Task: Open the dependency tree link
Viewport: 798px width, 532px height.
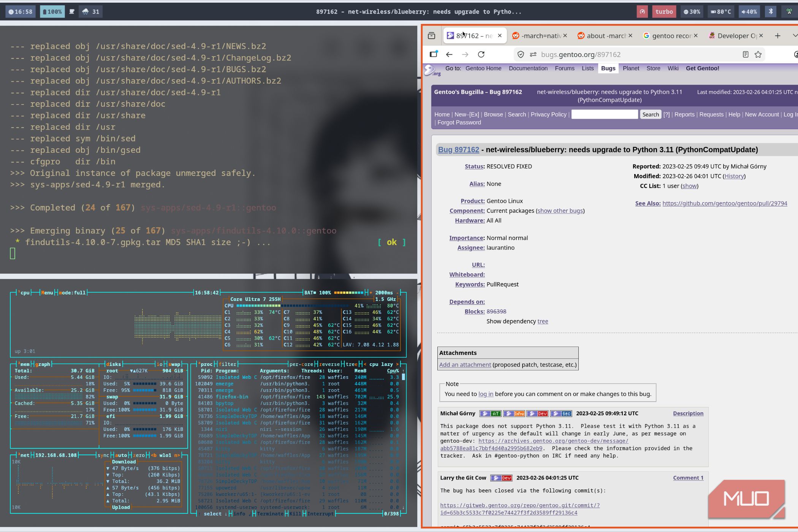Action: (x=543, y=321)
